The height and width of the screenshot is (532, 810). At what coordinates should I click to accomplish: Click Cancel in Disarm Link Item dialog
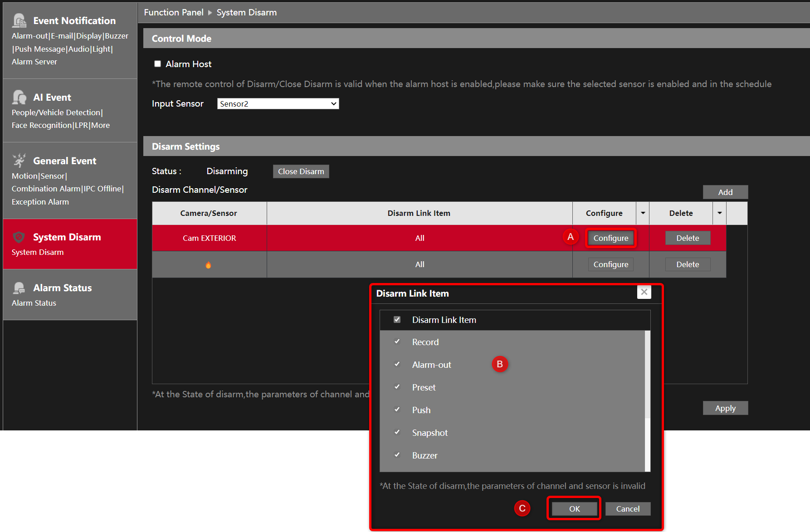[x=628, y=509]
